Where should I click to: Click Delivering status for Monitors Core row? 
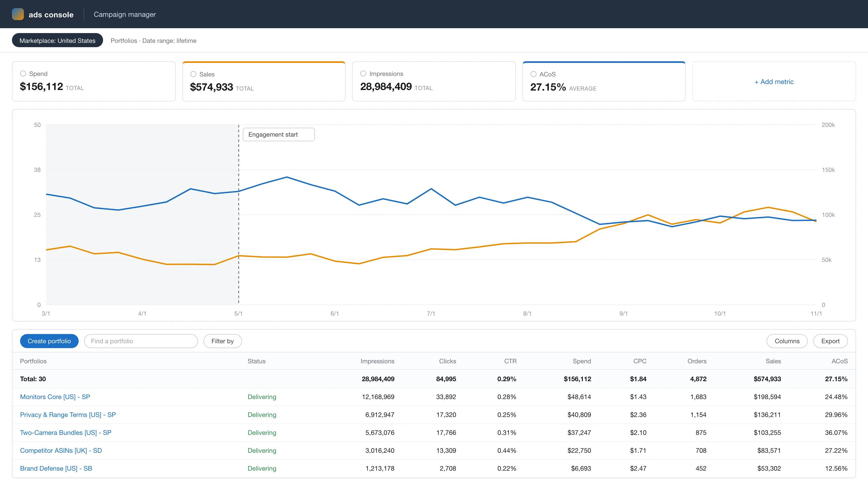[262, 397]
